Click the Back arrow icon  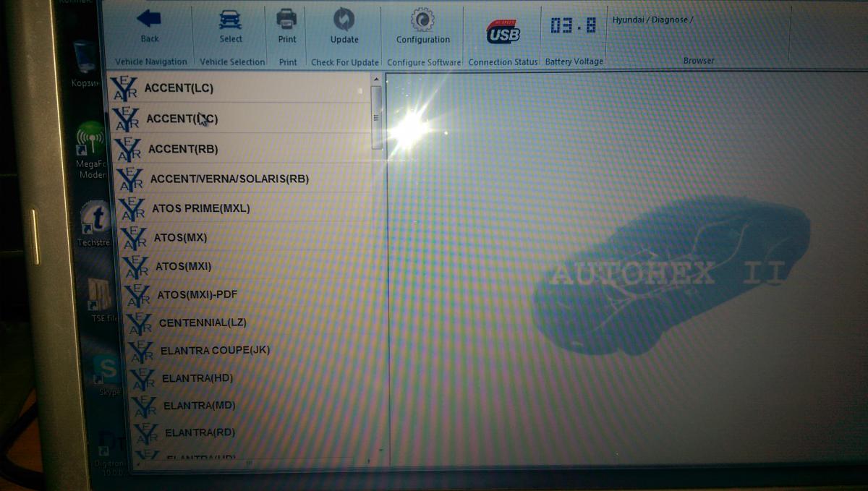148,19
